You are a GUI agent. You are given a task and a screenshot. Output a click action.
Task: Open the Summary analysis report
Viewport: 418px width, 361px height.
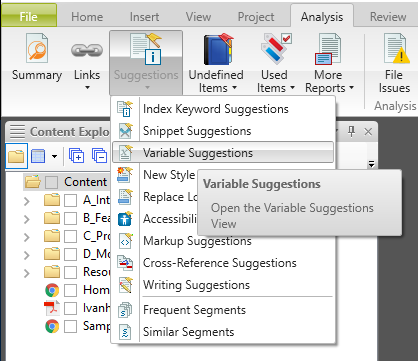click(x=37, y=57)
